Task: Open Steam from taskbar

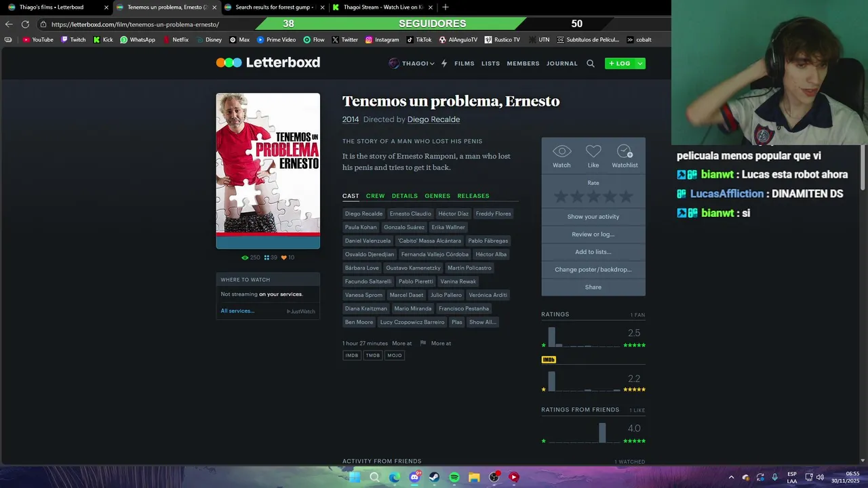Action: tap(434, 477)
